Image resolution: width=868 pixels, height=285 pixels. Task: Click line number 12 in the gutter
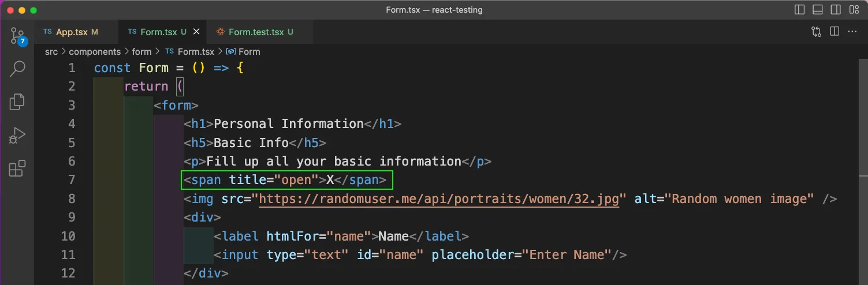tap(68, 273)
